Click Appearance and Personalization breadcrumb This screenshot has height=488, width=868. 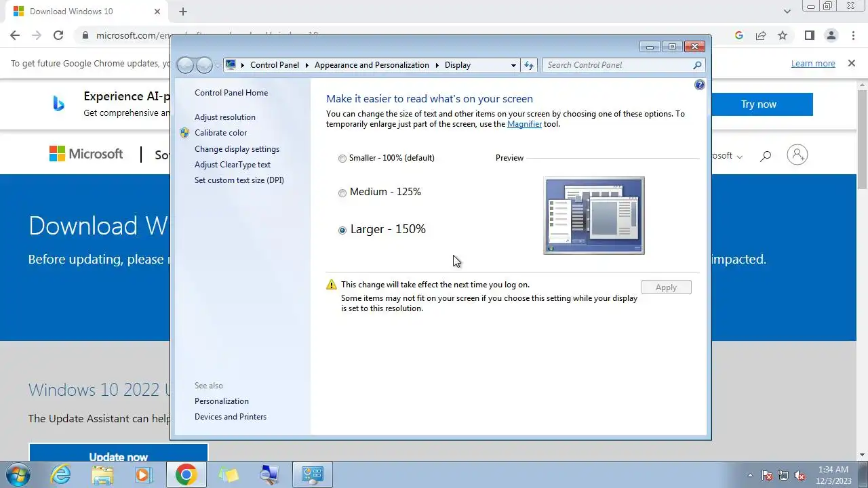pos(372,65)
